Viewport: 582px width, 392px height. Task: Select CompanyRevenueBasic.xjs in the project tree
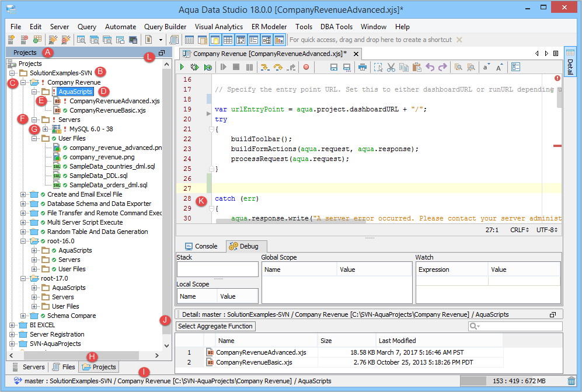(x=107, y=110)
